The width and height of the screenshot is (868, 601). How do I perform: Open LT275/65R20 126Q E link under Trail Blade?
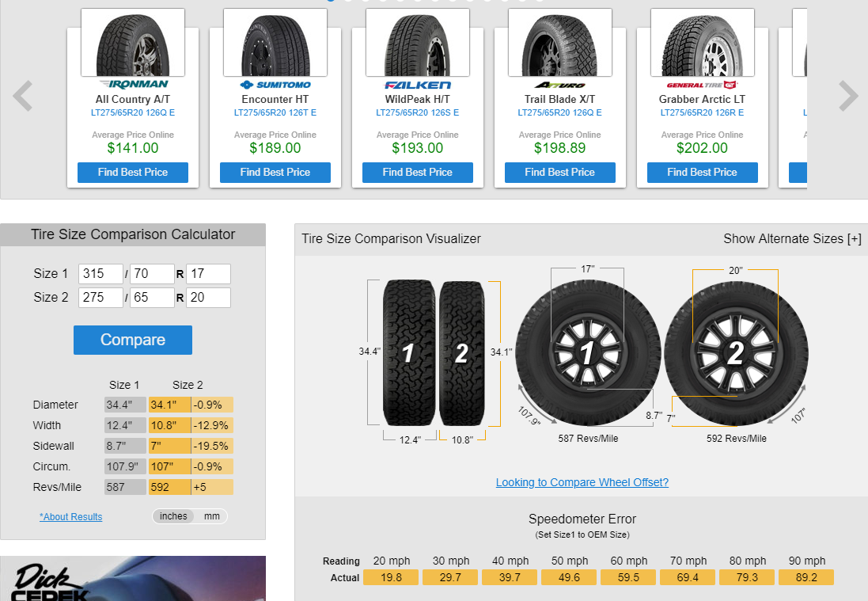pyautogui.click(x=559, y=112)
